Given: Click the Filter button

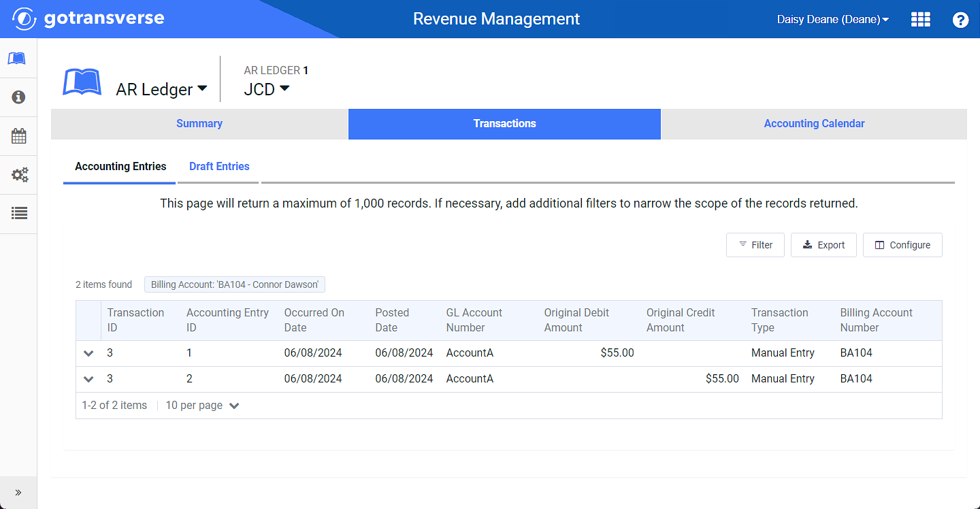Looking at the screenshot, I should (755, 245).
